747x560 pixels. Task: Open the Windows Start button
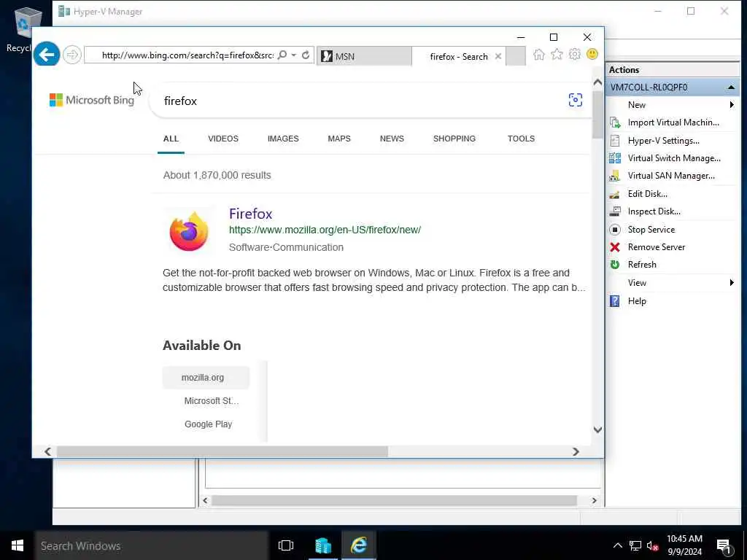tap(18, 545)
